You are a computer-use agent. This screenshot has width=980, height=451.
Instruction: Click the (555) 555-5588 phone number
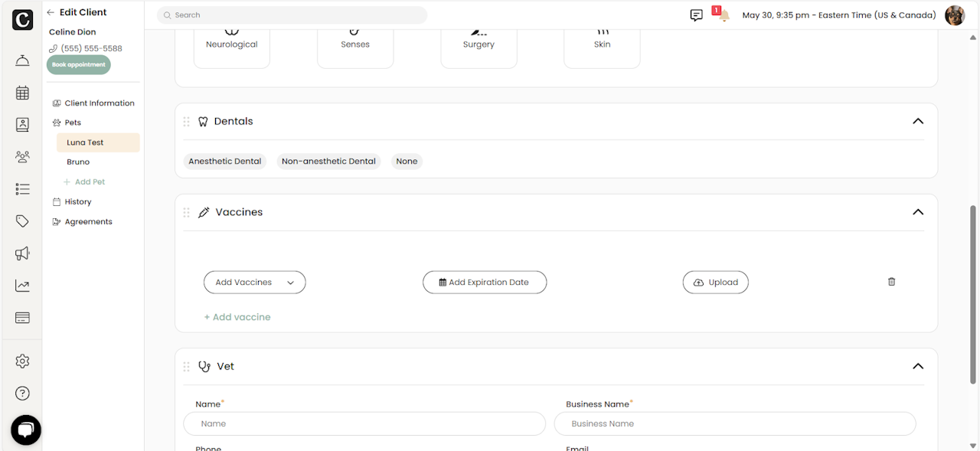point(91,49)
